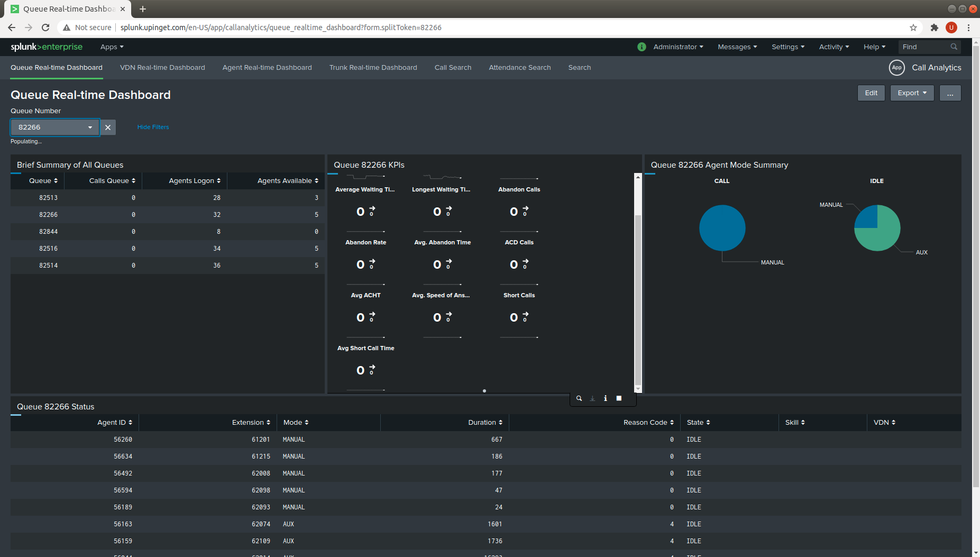Click the Hide Filters link
Screen dimensions: 980x557
(153, 127)
